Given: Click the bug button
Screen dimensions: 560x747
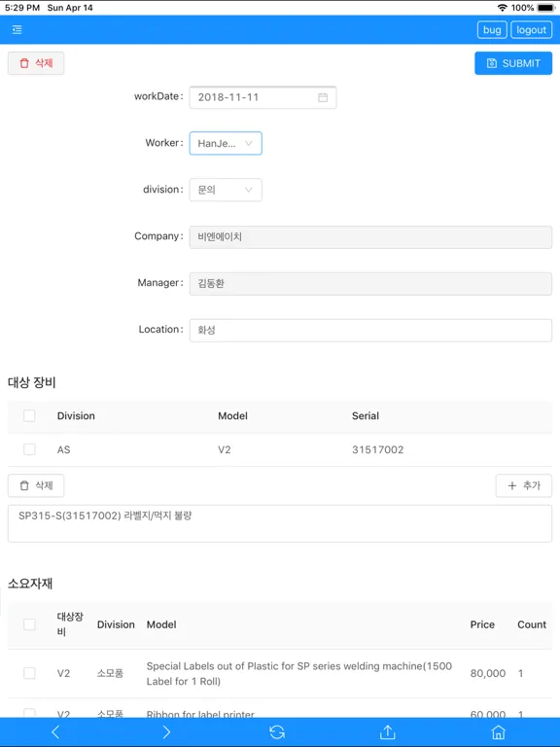Looking at the screenshot, I should point(492,29).
